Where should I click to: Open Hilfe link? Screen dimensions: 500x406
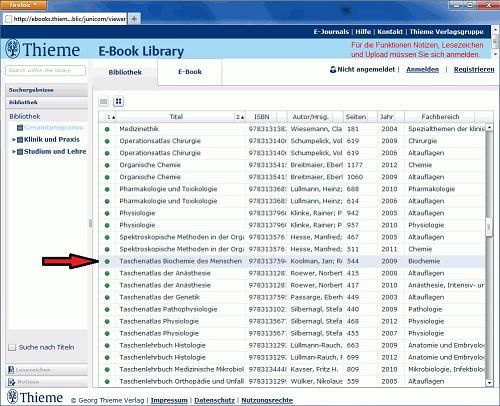pyautogui.click(x=363, y=32)
